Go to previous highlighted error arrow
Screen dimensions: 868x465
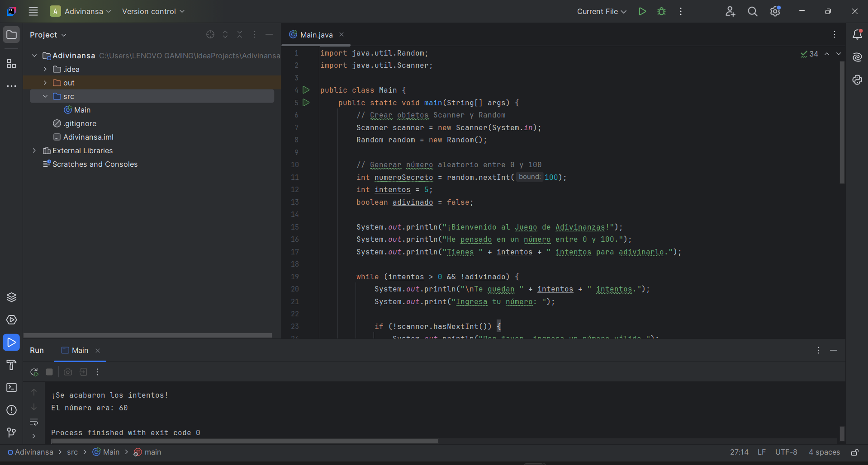[827, 54]
